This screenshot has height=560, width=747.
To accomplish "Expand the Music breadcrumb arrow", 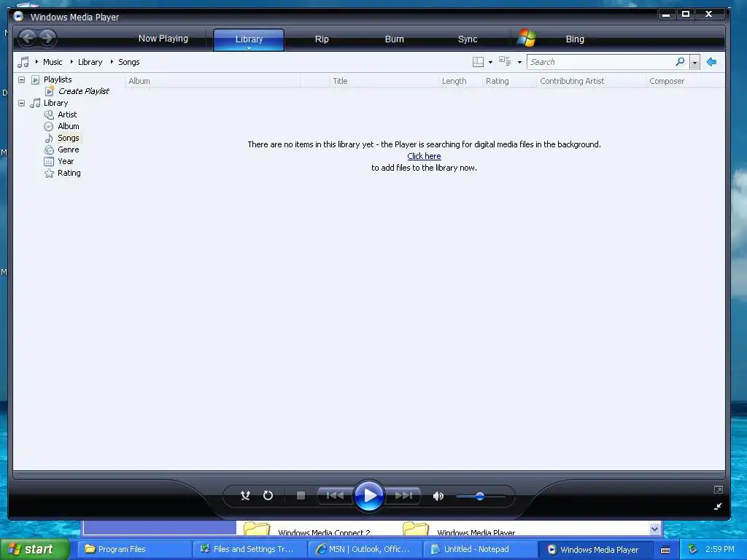I will [x=36, y=62].
